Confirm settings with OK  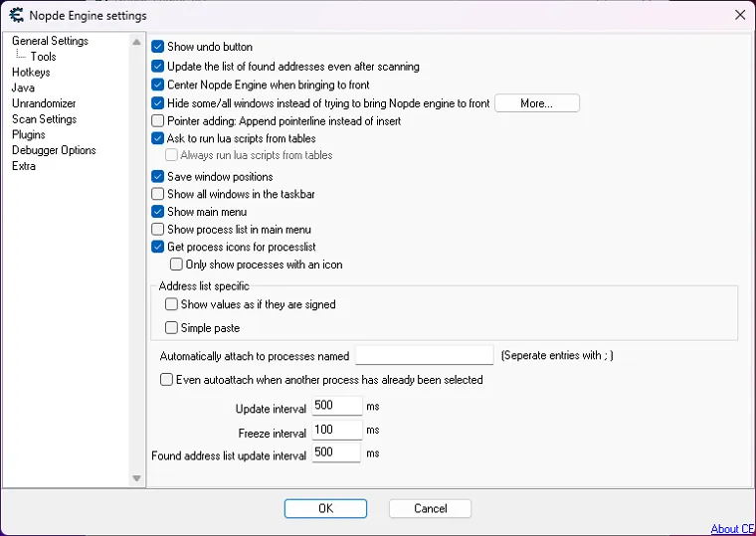pos(325,508)
